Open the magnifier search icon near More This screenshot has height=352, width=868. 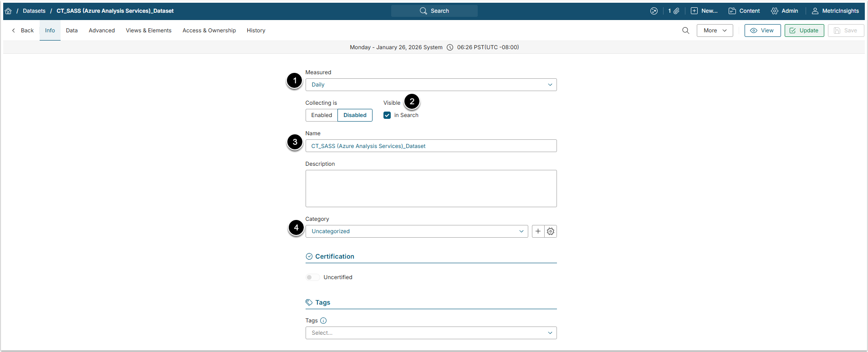coord(685,31)
